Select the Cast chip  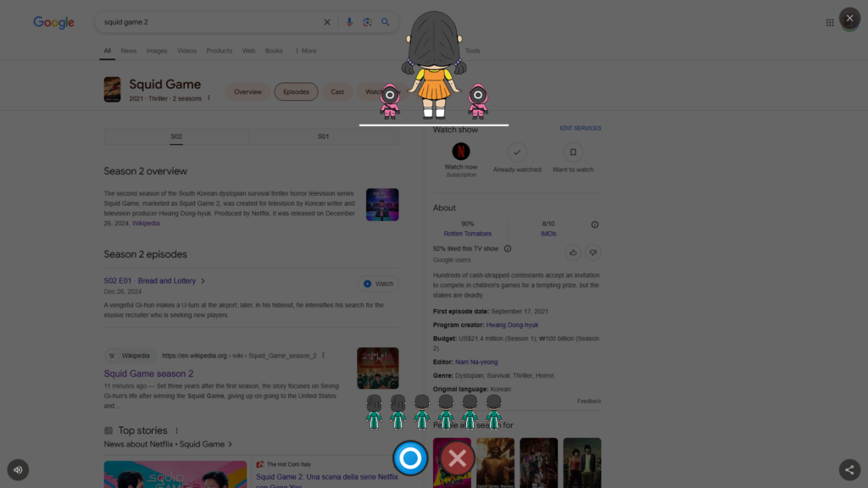click(337, 91)
